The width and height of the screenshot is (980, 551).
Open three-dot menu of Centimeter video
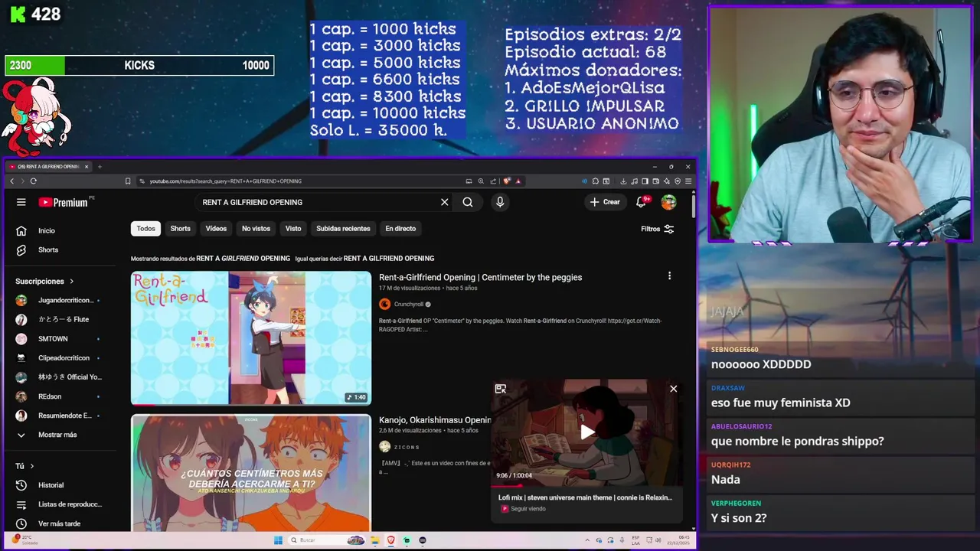(669, 275)
